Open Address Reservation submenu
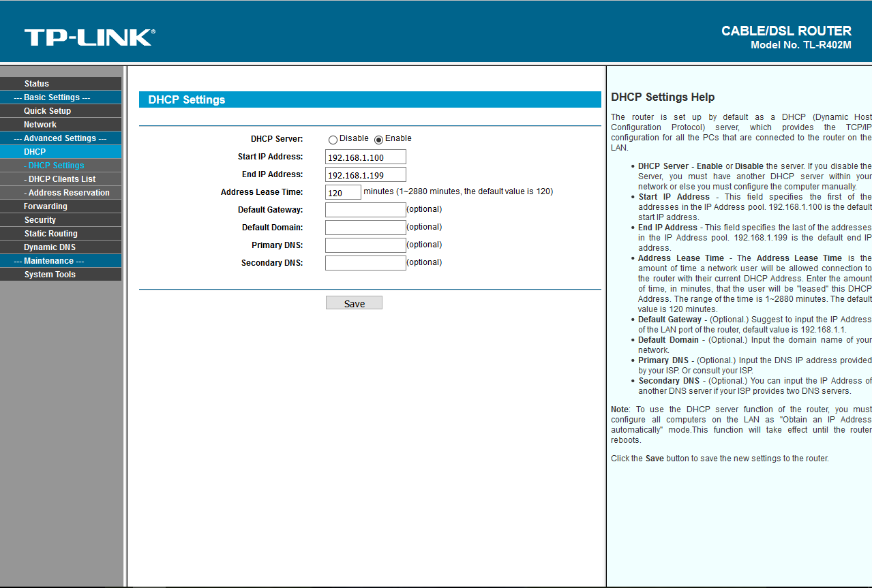The image size is (872, 588). point(61,193)
